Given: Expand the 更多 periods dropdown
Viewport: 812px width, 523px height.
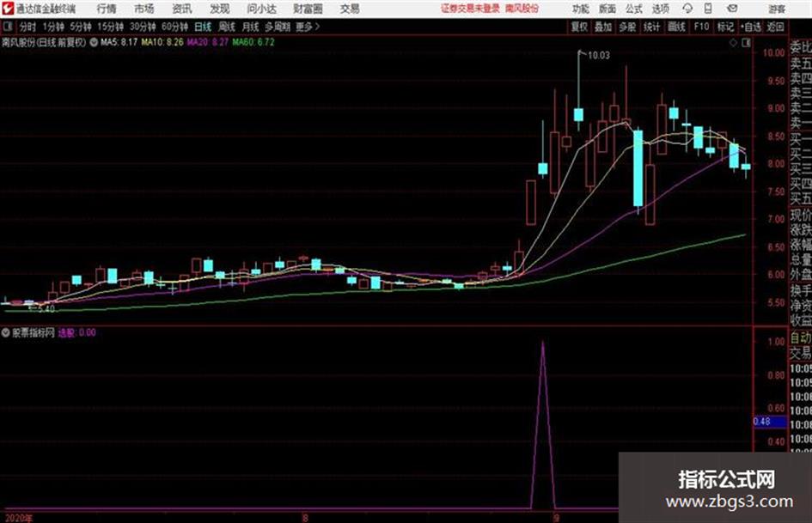Looking at the screenshot, I should click(x=308, y=27).
